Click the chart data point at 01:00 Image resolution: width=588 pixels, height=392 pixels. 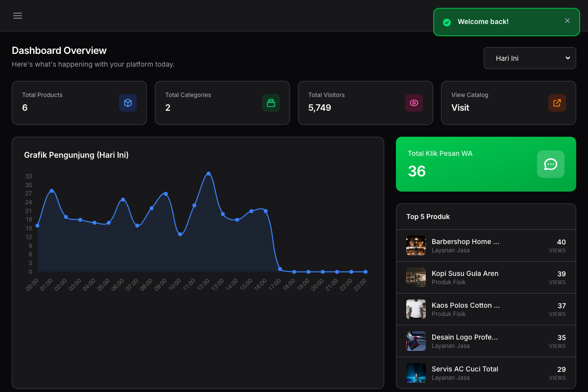tap(51, 191)
